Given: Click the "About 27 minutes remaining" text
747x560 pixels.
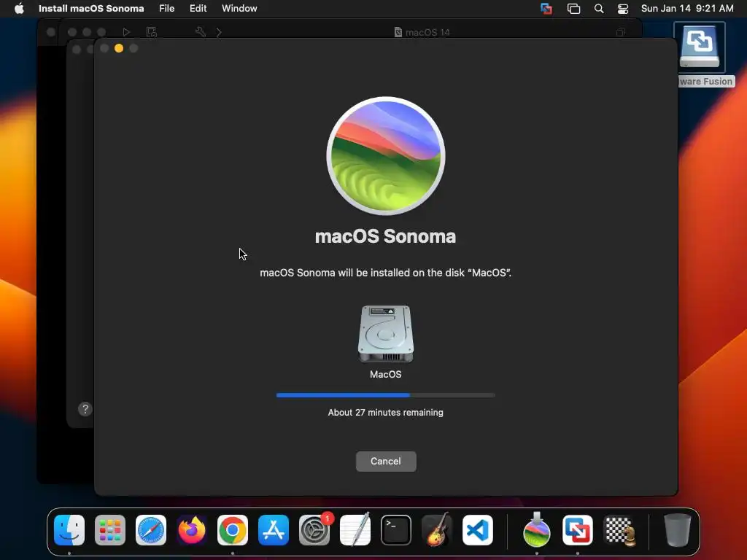Looking at the screenshot, I should click(x=385, y=413).
